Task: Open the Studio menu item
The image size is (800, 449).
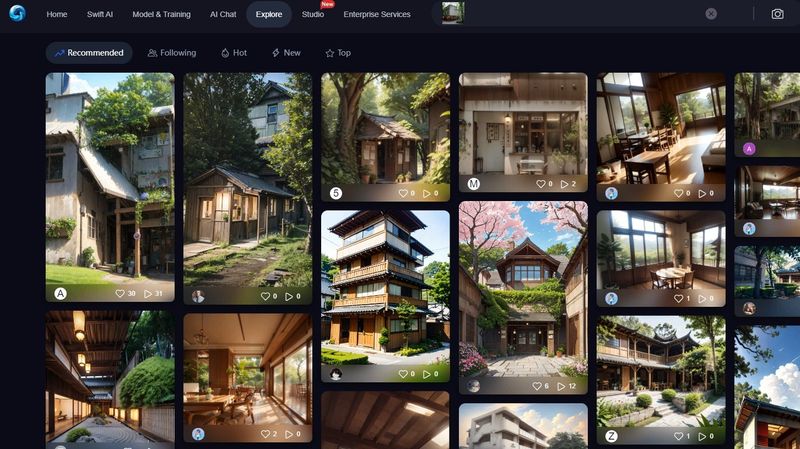Action: point(312,15)
